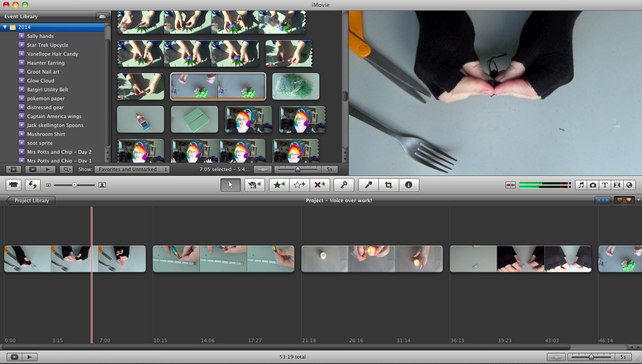Select the pokemon paper event
642x364 pixels.
pos(46,98)
